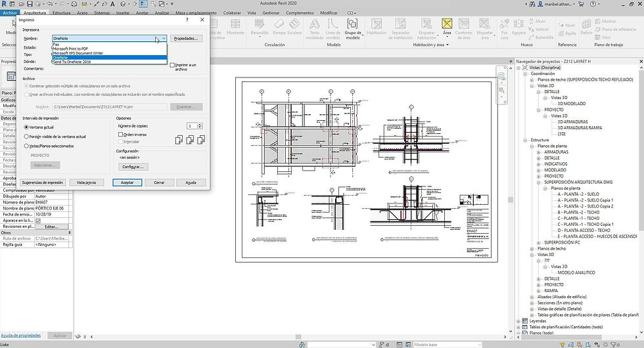Click Separador de habitación ribbon tool
Image resolution: width=644 pixels, height=348 pixels.
(400, 29)
